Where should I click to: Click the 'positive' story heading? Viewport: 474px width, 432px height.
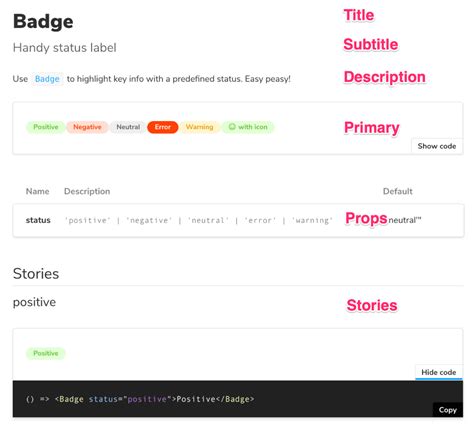[34, 302]
